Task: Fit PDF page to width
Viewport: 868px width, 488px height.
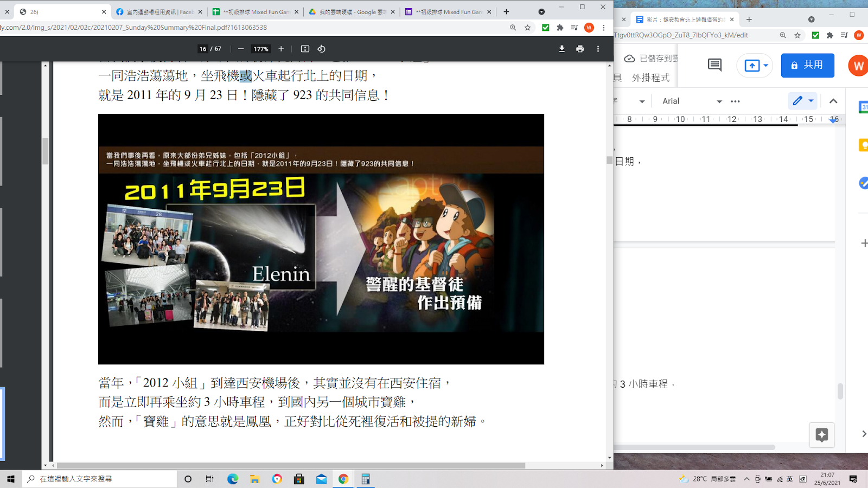Action: (305, 49)
